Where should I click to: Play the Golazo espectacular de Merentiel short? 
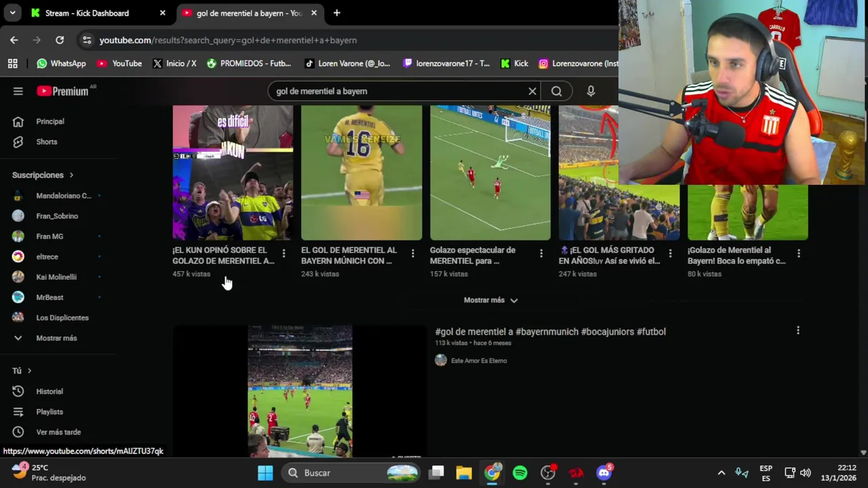tap(490, 173)
